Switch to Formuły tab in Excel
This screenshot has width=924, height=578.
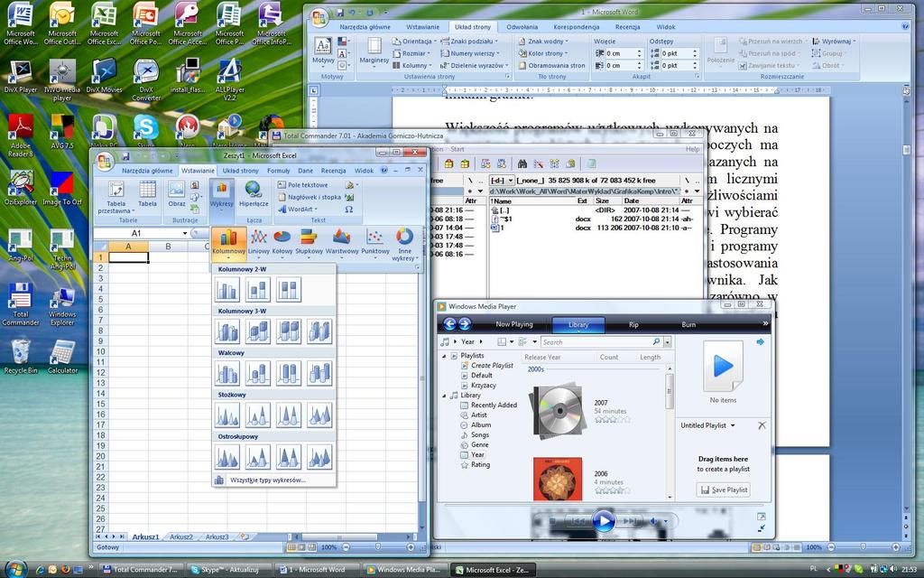[x=278, y=171]
